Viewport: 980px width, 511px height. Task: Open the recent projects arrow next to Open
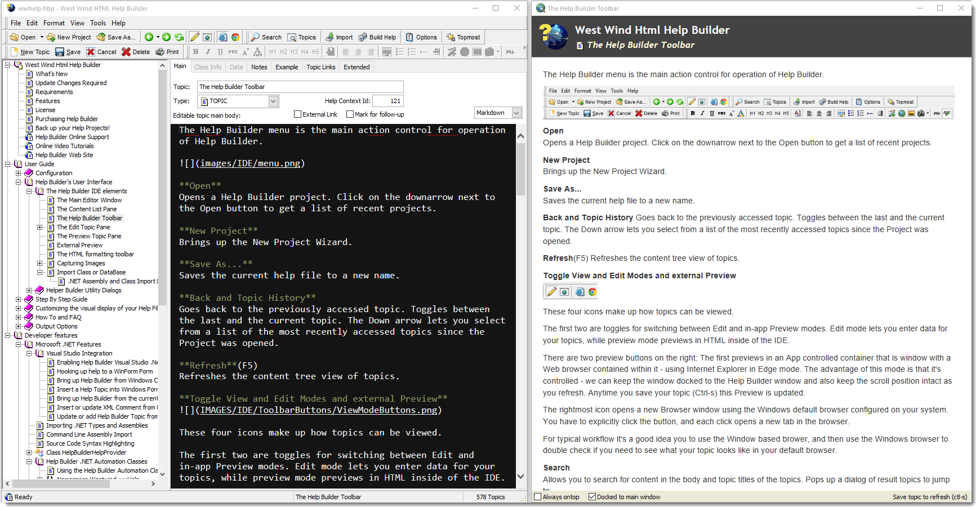click(41, 37)
